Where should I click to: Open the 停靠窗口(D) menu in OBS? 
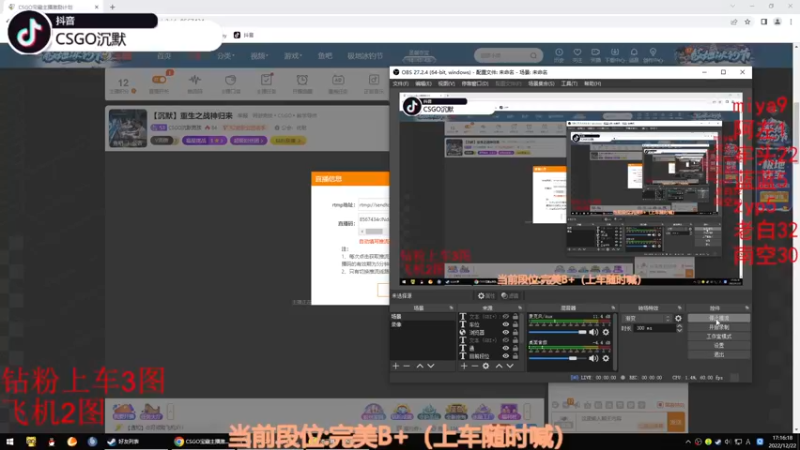[475, 84]
